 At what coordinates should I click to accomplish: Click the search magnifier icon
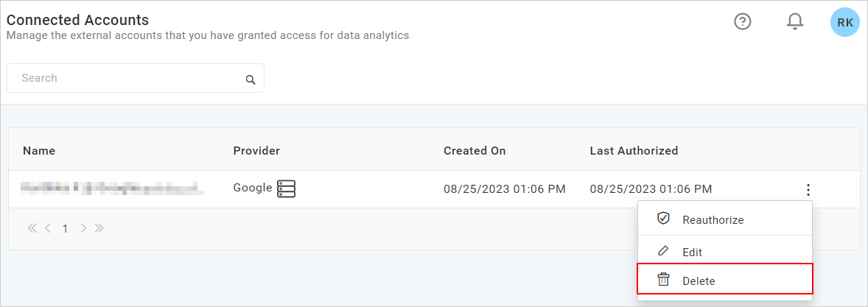(251, 80)
